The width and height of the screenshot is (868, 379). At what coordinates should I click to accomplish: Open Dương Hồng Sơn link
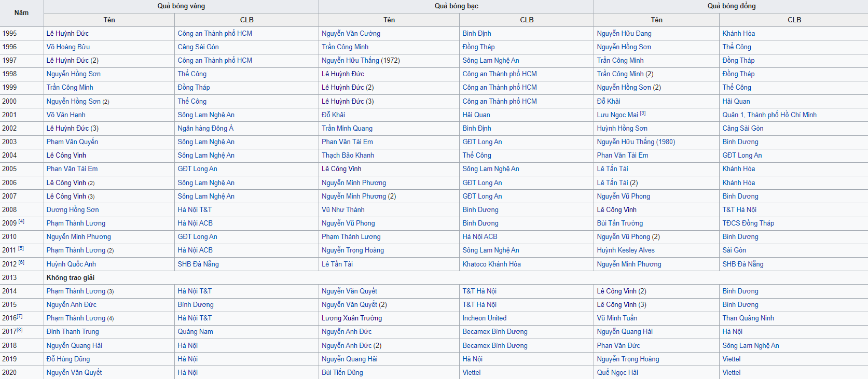click(73, 209)
